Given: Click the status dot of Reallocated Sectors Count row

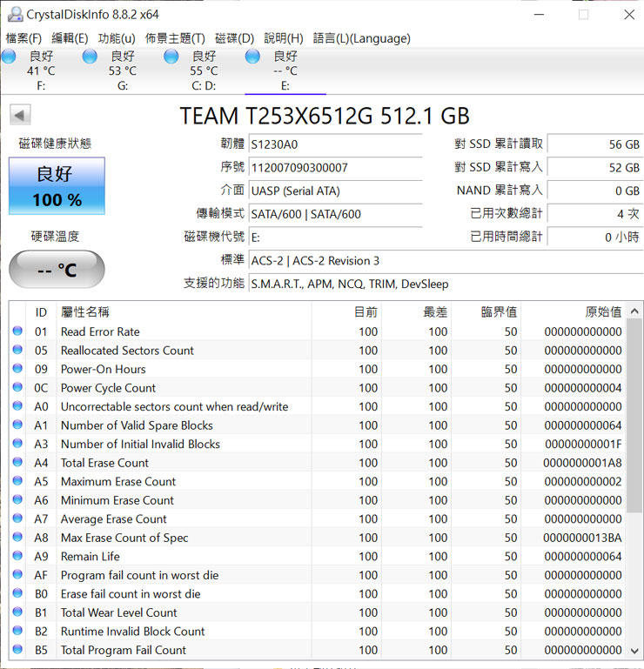Looking at the screenshot, I should point(17,350).
